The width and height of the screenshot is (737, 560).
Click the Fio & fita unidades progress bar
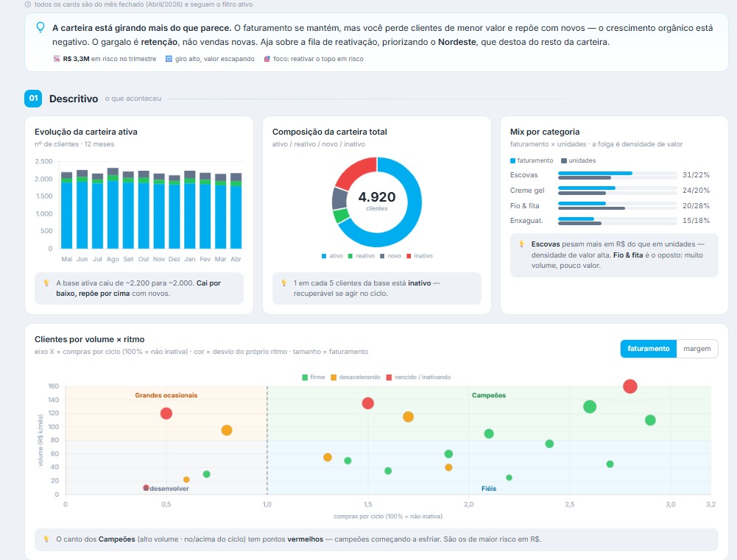(591, 208)
